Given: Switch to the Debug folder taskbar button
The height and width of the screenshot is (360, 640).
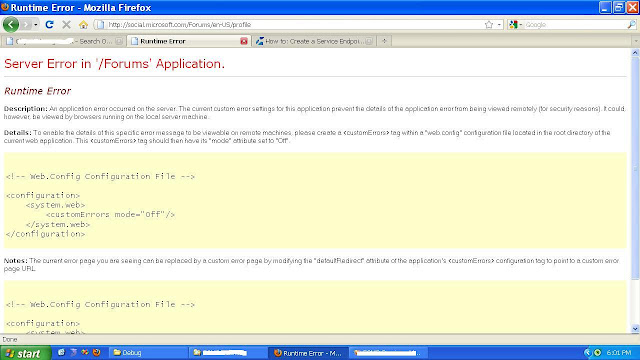Looking at the screenshot, I should pos(148,353).
